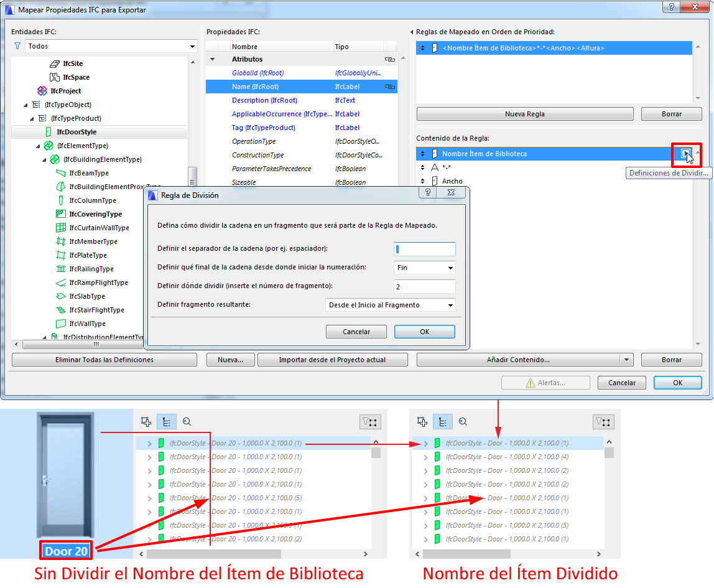Open the Fin numbering-end dropdown
Viewport: 714px width, 588px height.
pos(424,268)
